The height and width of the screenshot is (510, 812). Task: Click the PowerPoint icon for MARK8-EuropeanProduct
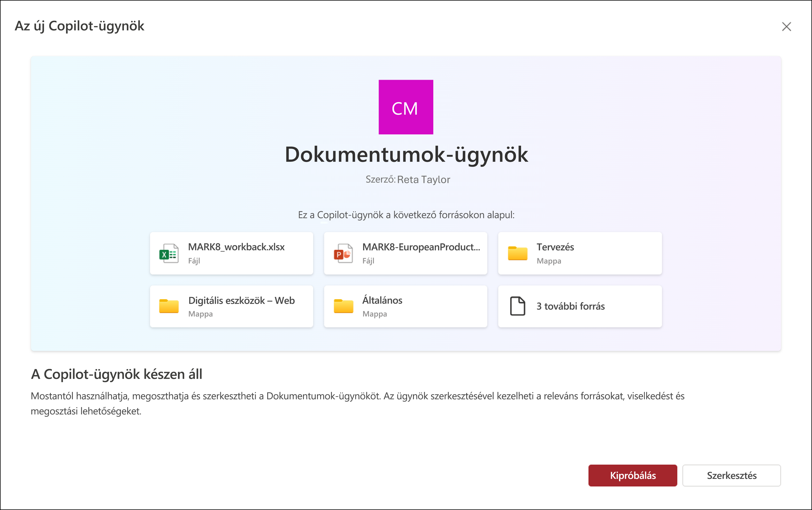[343, 253]
